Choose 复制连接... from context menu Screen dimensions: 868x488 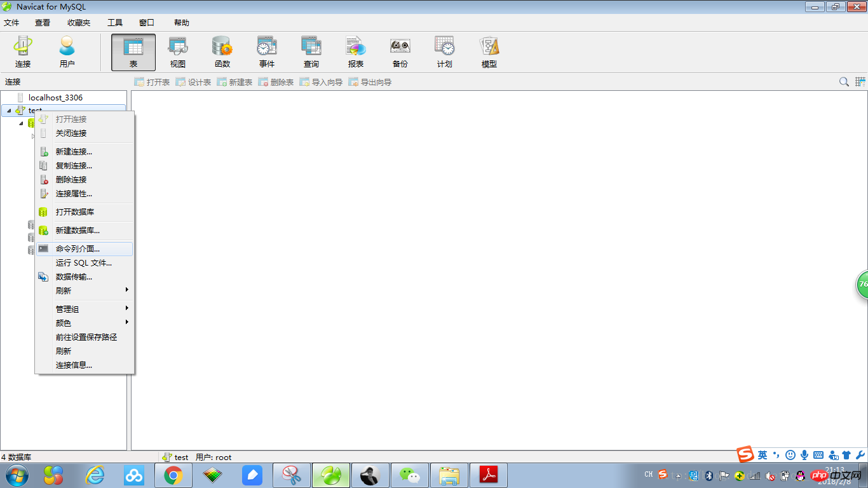[85, 166]
